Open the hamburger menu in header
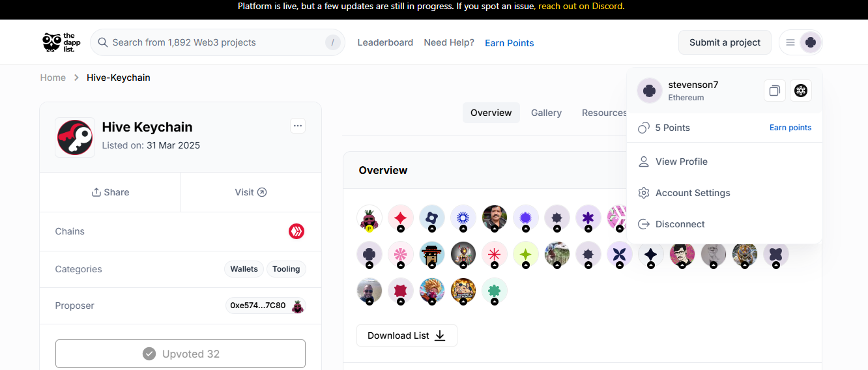This screenshot has height=370, width=868. 790,42
